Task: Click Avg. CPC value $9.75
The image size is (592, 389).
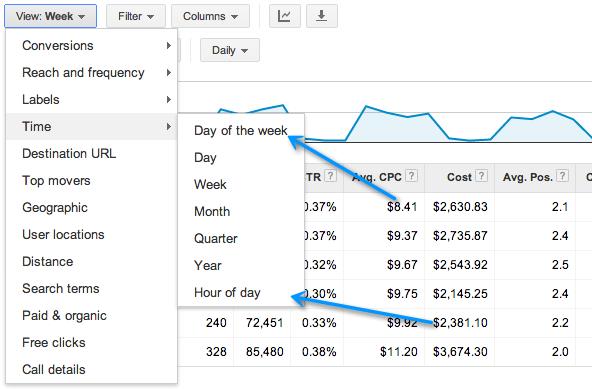Action: tap(402, 293)
